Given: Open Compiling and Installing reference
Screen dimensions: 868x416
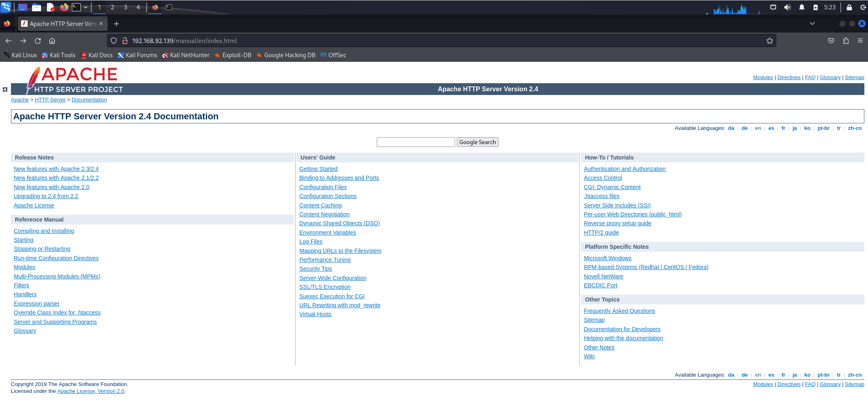Looking at the screenshot, I should coord(44,231).
